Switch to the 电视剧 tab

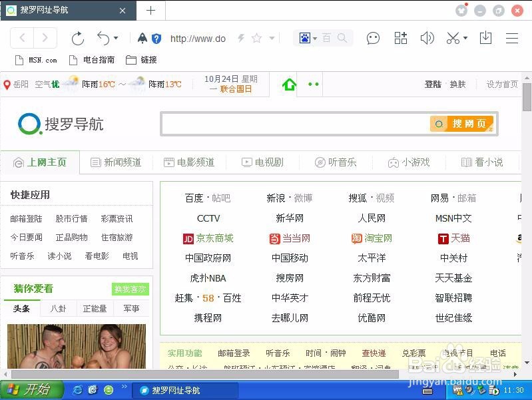tap(262, 162)
